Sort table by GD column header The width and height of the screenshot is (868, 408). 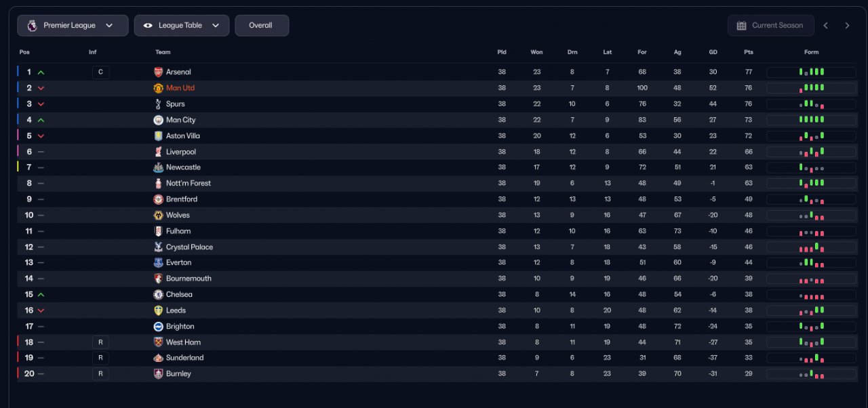click(x=713, y=52)
